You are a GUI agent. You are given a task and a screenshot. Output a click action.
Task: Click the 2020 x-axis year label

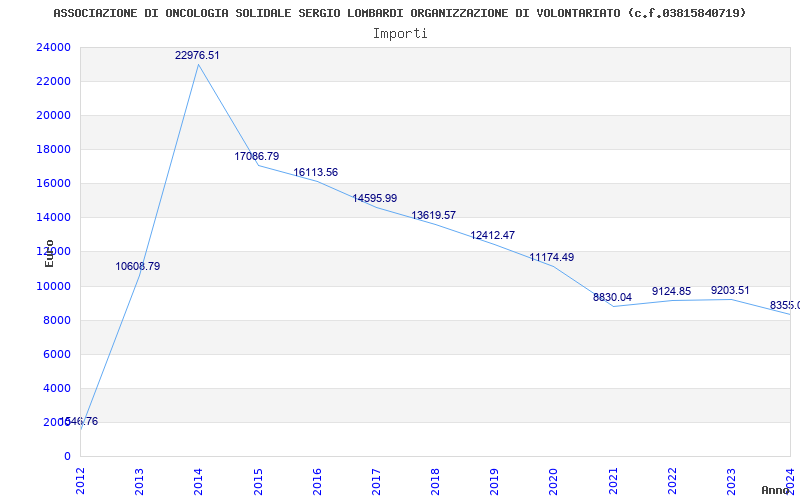pyautogui.click(x=554, y=481)
